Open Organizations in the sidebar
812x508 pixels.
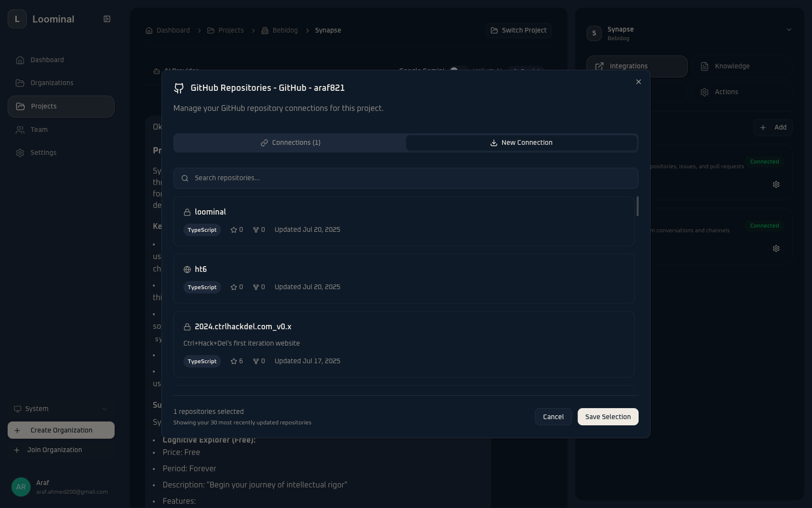tap(61, 83)
